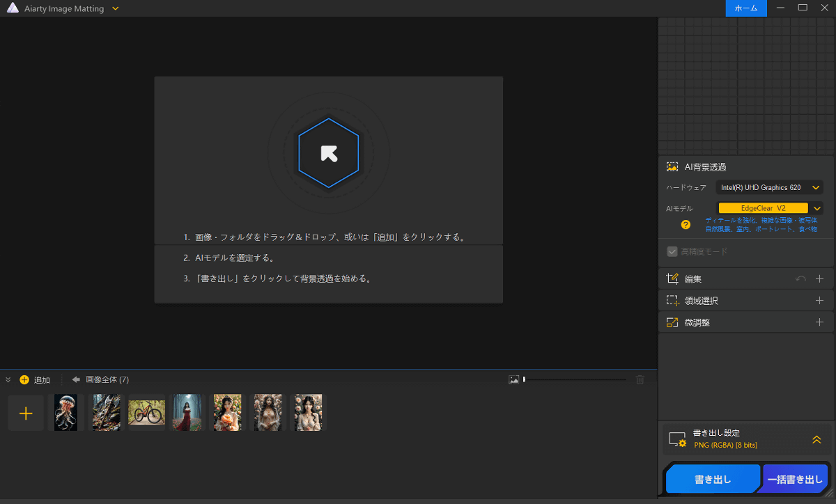
Task: Open the title bar dropdown menu arrow
Action: click(x=116, y=8)
